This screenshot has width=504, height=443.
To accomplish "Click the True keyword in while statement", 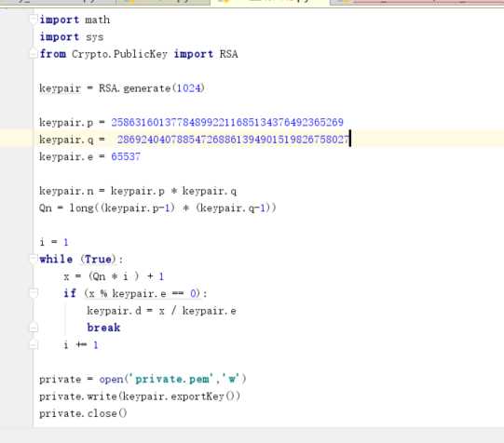I will pos(98,259).
